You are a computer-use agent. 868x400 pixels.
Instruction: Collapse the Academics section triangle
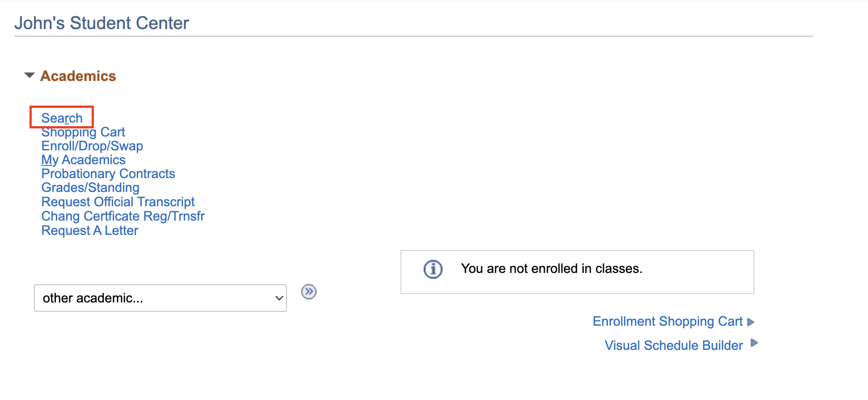[29, 75]
